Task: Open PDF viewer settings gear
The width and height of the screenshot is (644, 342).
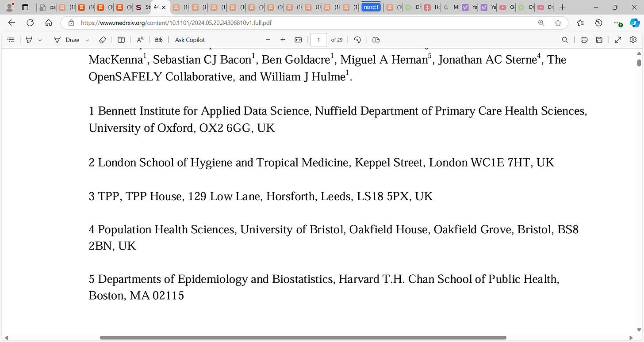Action: click(633, 40)
